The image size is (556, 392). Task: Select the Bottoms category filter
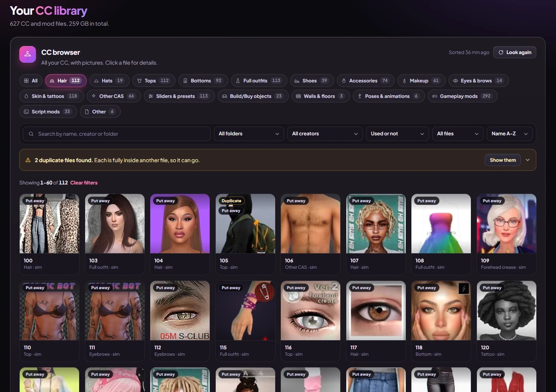coord(203,81)
